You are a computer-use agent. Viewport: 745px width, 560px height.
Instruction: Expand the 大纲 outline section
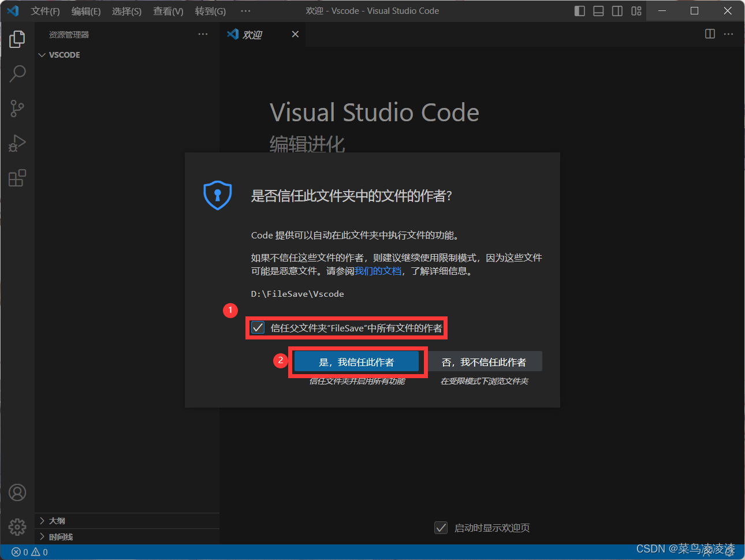point(127,521)
